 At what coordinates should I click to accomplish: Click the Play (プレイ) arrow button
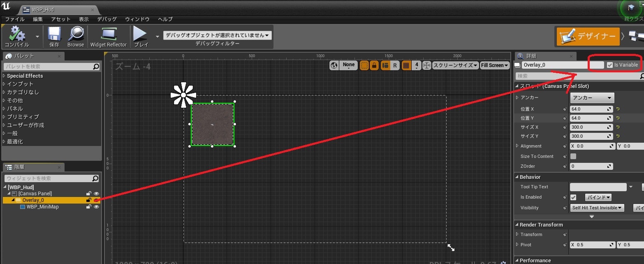pos(141,36)
